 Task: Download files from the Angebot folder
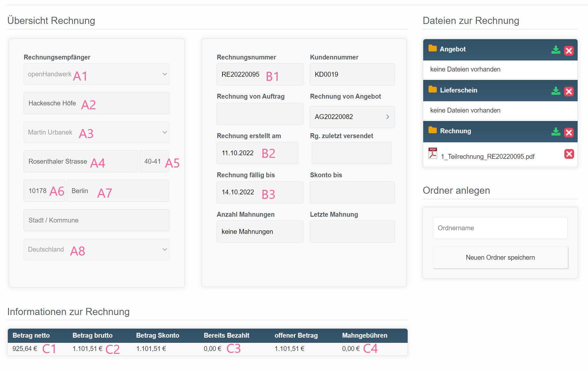(x=556, y=50)
